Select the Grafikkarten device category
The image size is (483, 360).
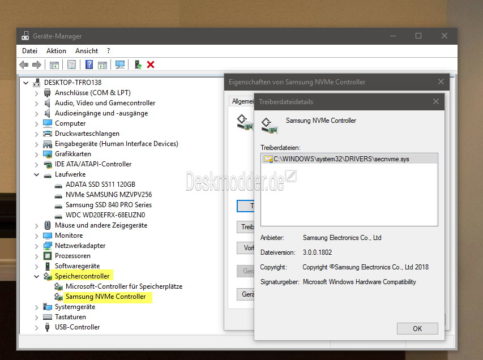coord(73,154)
